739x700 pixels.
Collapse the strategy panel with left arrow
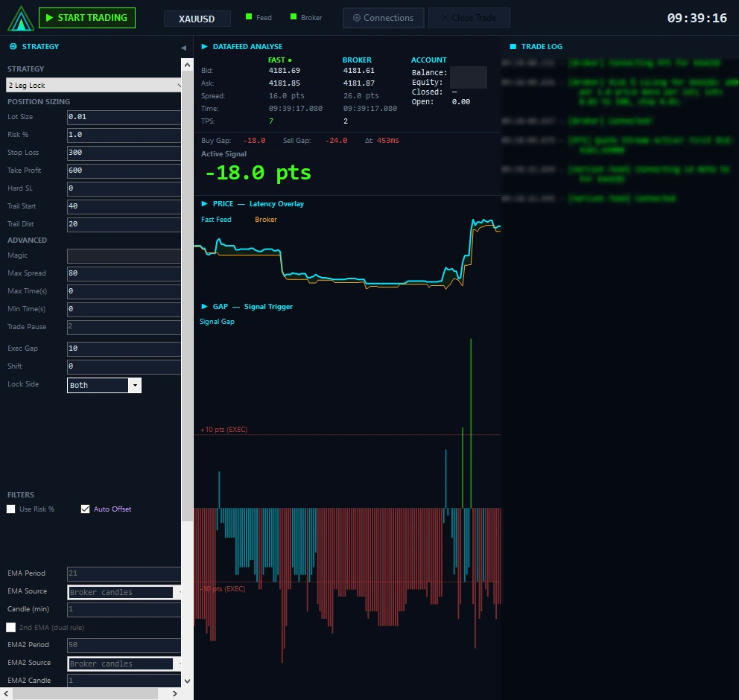coord(183,48)
